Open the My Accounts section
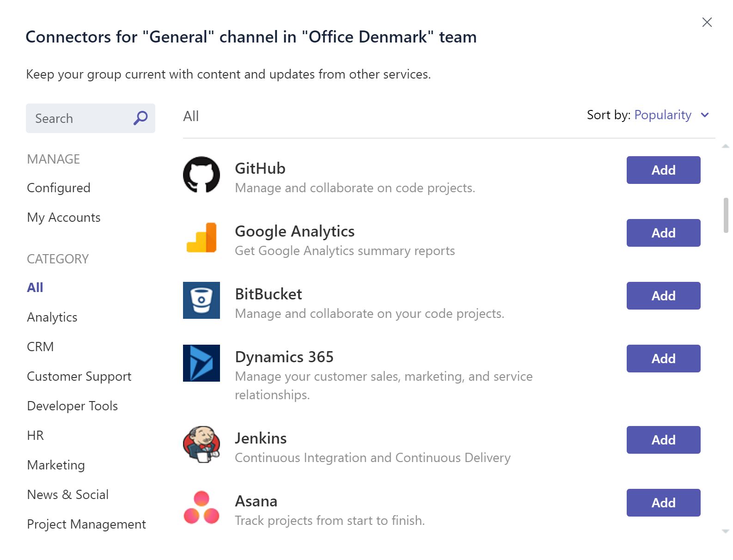Screen dimensions: 733x560 [64, 218]
